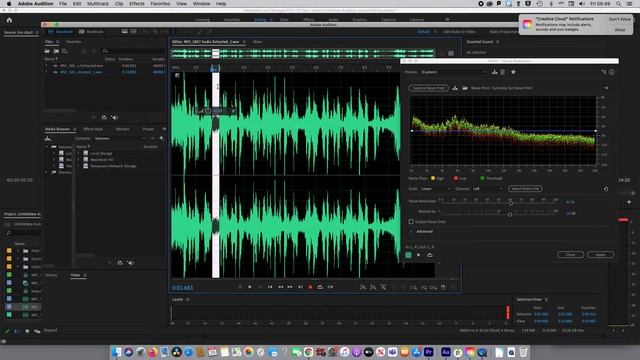Viewport: 640px width, 360px height.
Task: Click the search field in Files panel
Action: [134, 51]
